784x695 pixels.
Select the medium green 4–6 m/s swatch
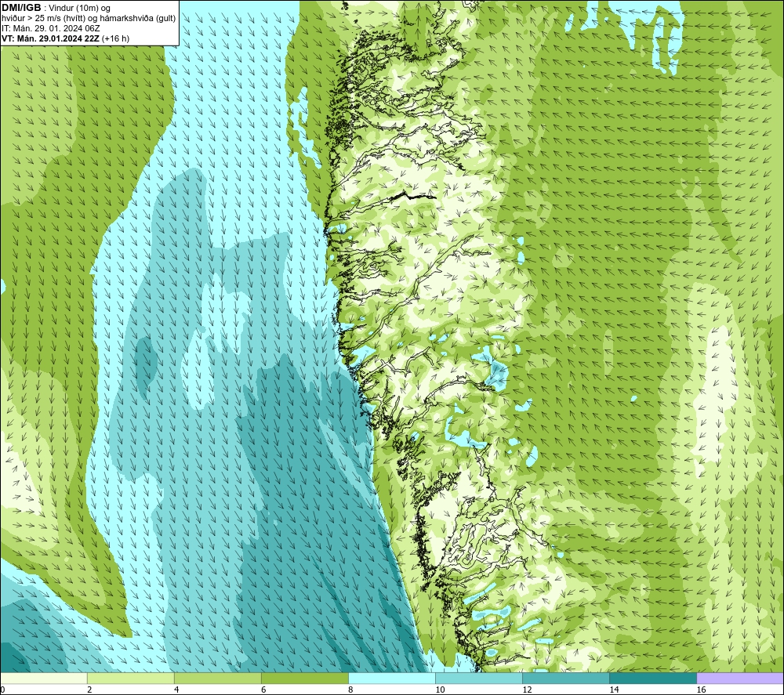pos(217,679)
